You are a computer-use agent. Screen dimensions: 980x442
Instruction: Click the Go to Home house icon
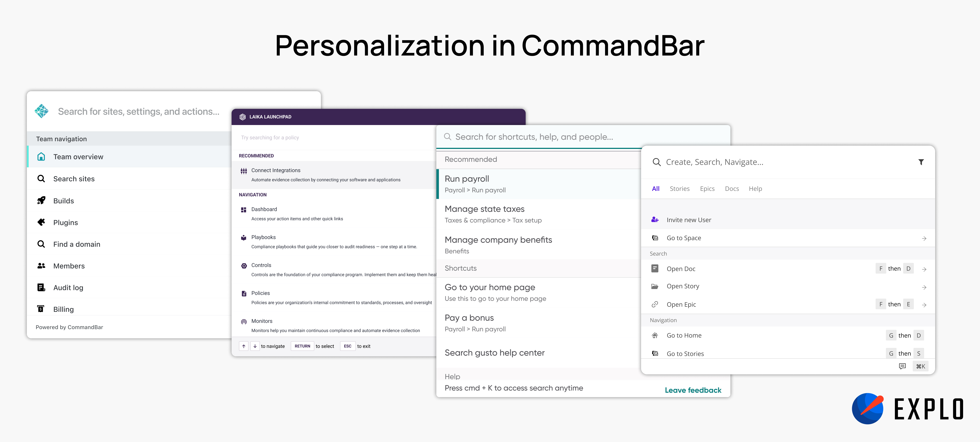(x=655, y=335)
